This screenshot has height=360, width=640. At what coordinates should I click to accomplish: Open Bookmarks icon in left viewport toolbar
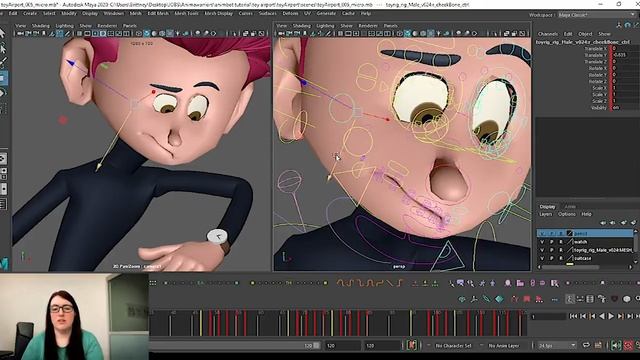click(x=44, y=33)
